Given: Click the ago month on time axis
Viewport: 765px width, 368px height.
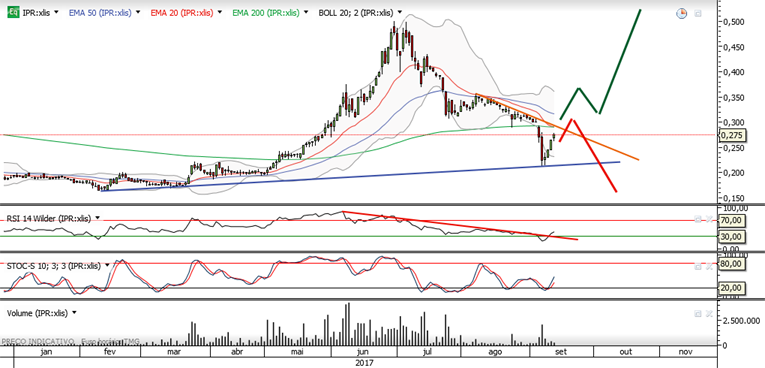Looking at the screenshot, I should (x=495, y=351).
